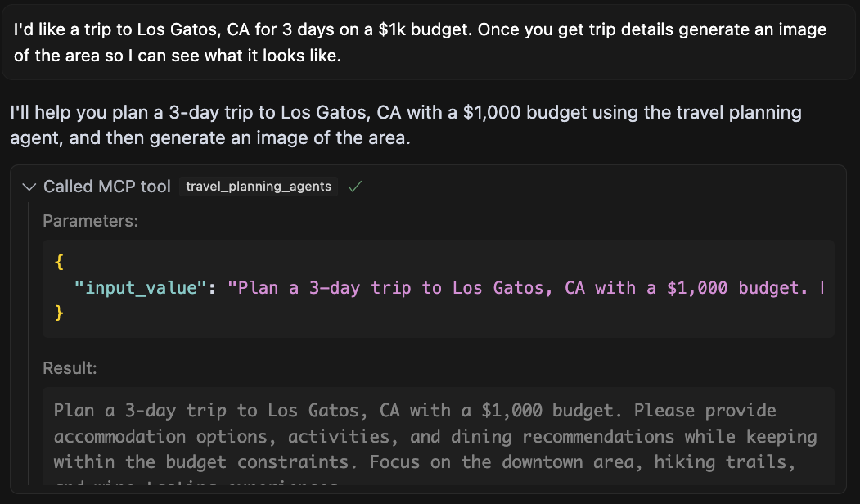Click the first line of the result text
The image size is (860, 504).
point(415,410)
